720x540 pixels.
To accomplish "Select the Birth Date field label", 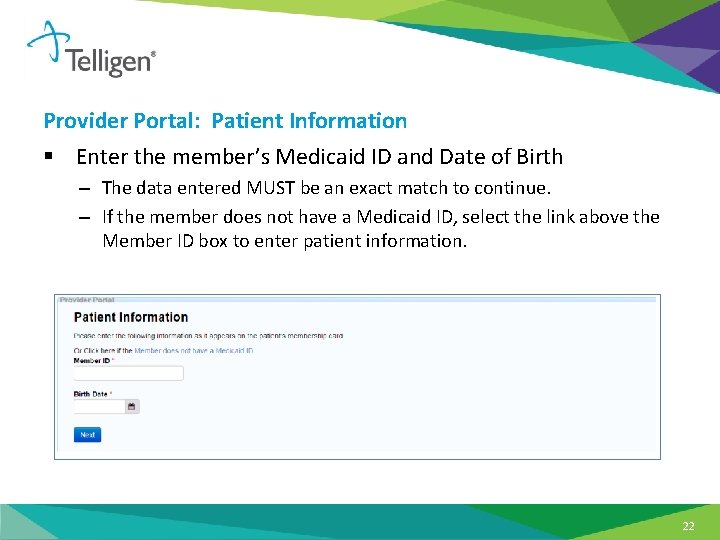I will point(91,394).
